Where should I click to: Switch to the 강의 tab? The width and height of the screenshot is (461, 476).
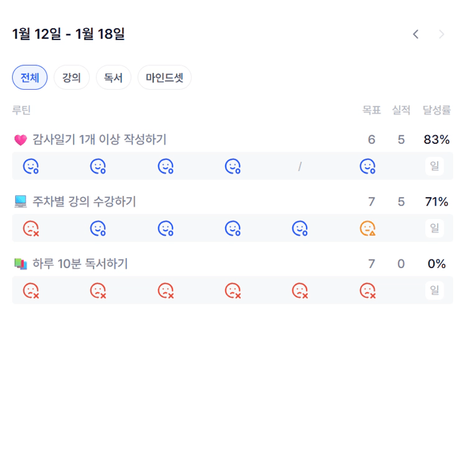click(71, 77)
